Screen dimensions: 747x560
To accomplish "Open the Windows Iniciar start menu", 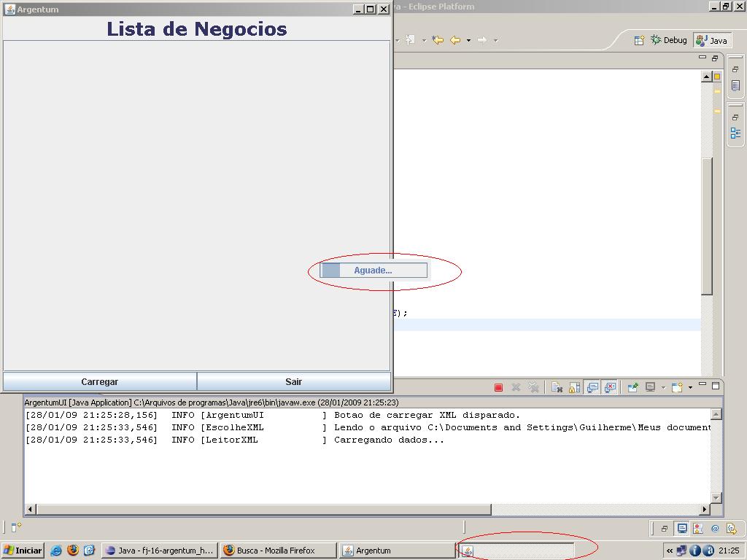I will pyautogui.click(x=23, y=551).
